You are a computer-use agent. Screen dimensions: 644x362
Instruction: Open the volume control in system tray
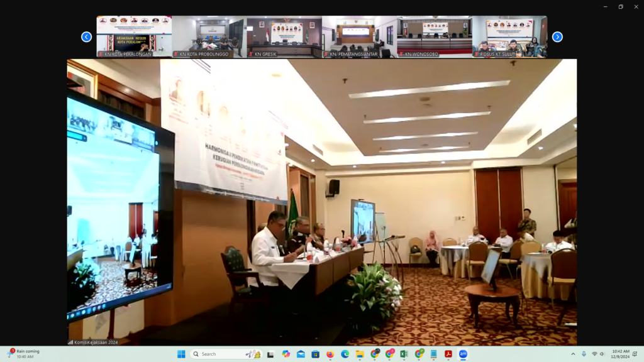coord(602,354)
